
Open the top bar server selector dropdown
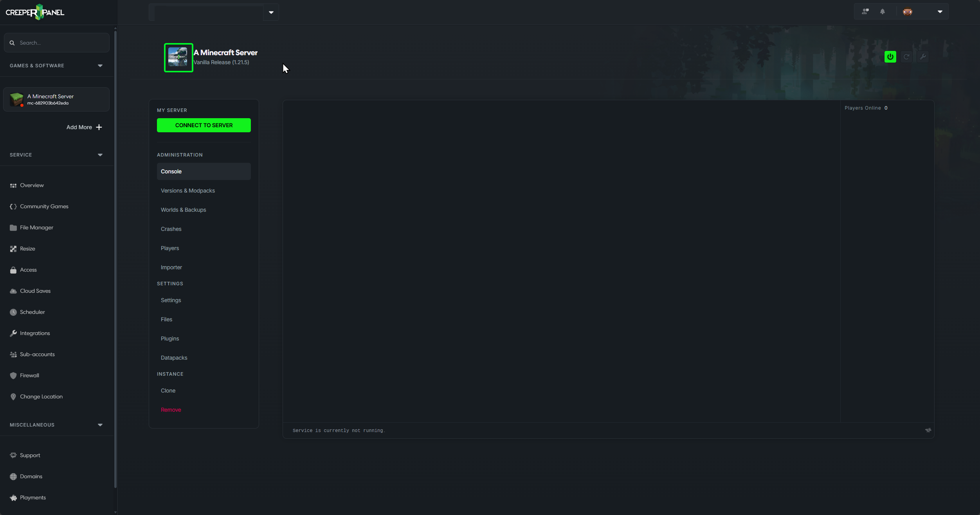pos(271,13)
